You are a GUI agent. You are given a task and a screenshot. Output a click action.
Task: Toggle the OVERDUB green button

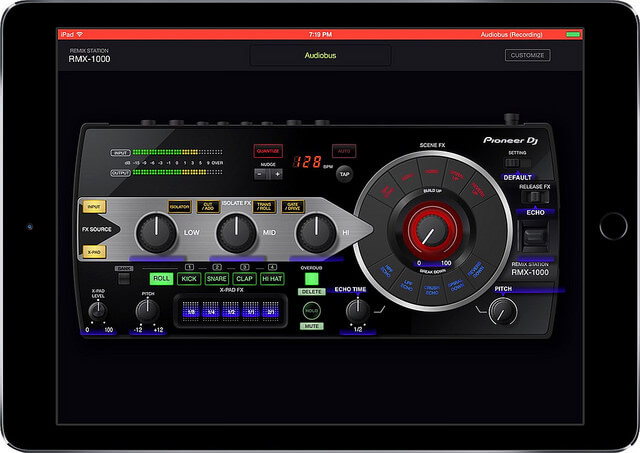[311, 278]
